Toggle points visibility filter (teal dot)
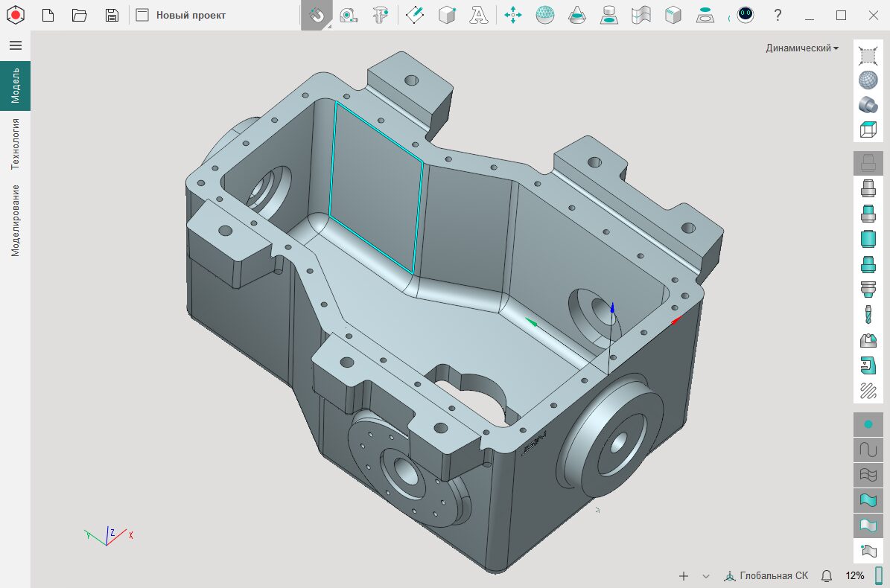 (x=868, y=424)
